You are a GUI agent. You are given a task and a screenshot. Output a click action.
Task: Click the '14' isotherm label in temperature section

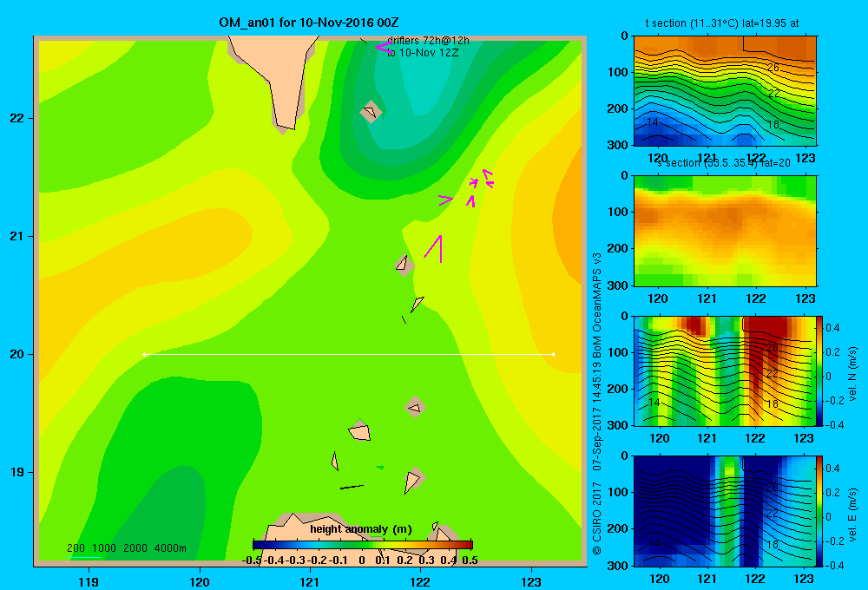[x=653, y=122]
